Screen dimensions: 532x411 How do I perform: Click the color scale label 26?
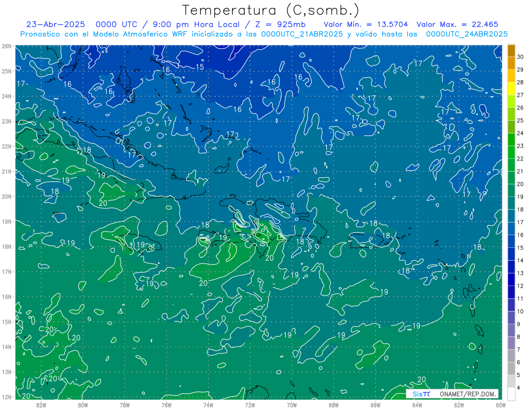(x=520, y=108)
